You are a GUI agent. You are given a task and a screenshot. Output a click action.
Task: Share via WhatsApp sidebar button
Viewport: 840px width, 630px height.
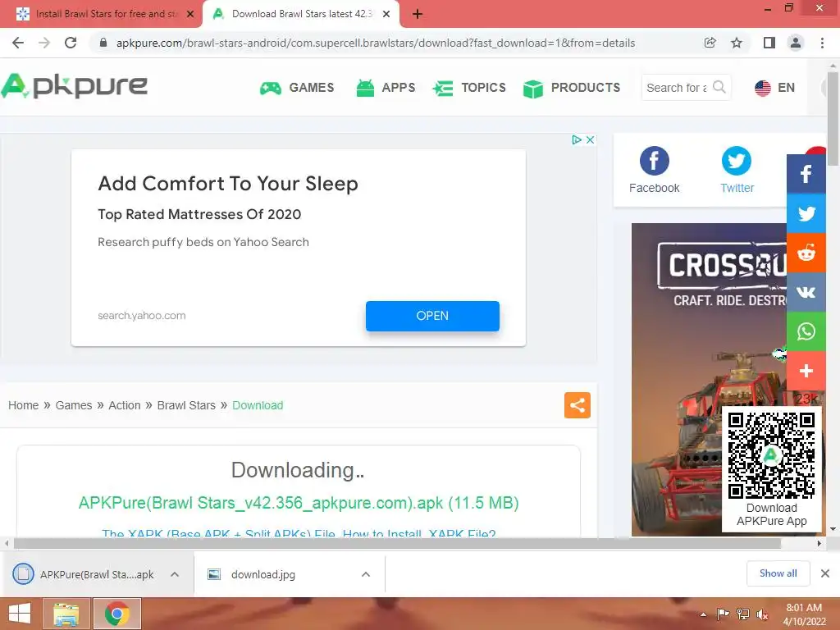(x=806, y=331)
